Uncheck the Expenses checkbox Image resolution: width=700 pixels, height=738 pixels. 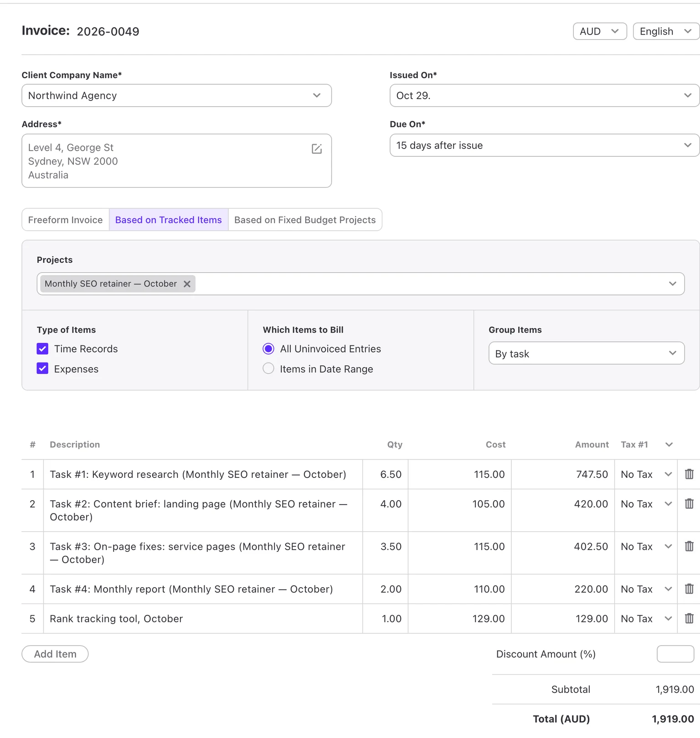click(42, 369)
